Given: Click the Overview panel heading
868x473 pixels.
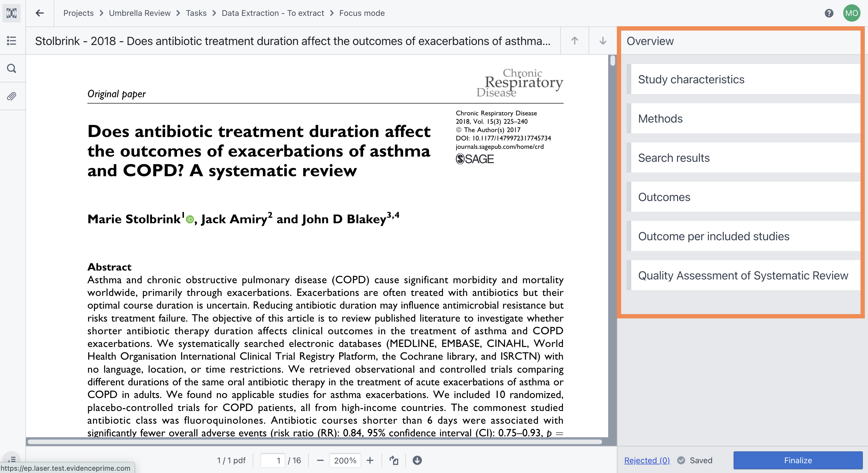Looking at the screenshot, I should (650, 41).
